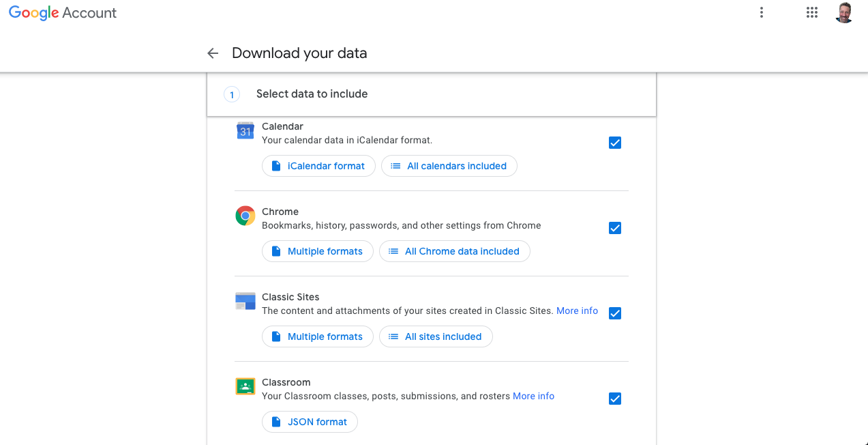Open Classroom More info link
868x445 pixels.
(x=533, y=396)
